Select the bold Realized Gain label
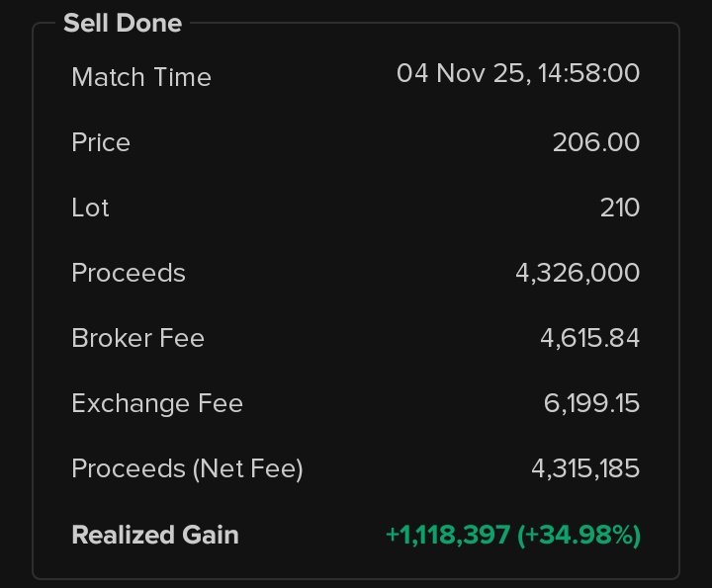 pos(155,535)
